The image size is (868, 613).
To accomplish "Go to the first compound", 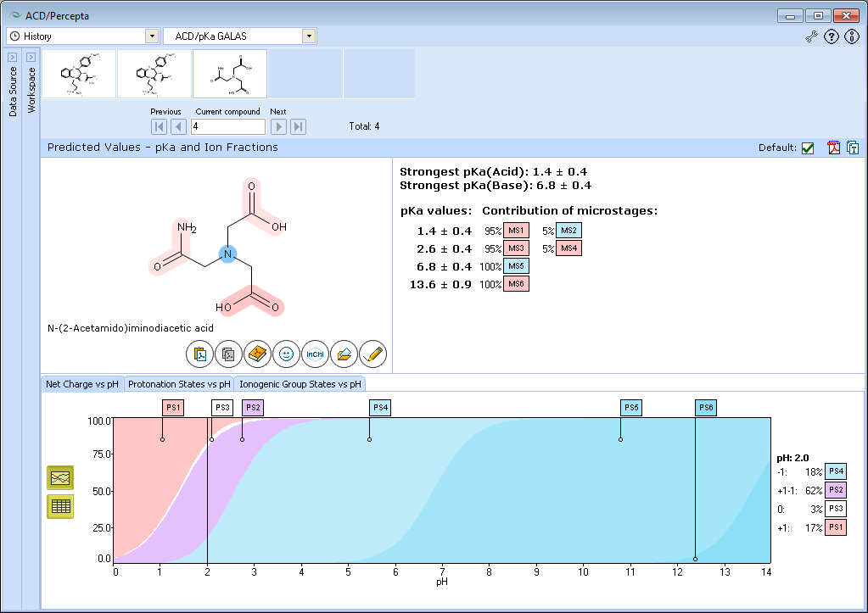I will 159,126.
